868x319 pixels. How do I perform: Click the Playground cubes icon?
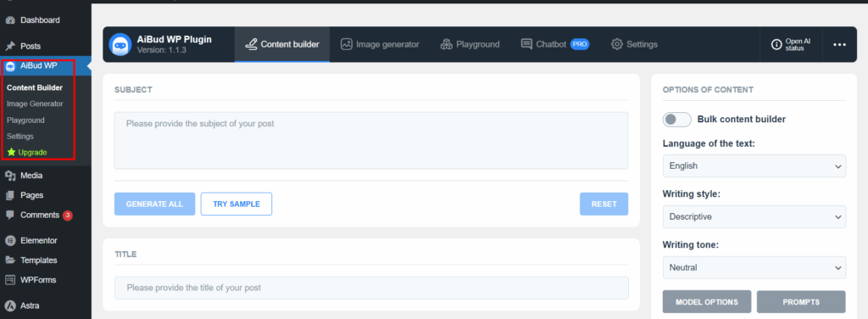[x=447, y=44]
